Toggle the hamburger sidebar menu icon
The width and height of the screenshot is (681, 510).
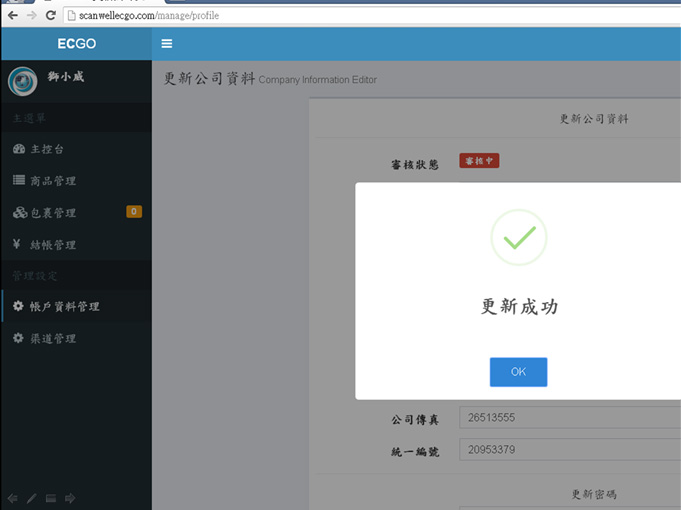pos(167,44)
